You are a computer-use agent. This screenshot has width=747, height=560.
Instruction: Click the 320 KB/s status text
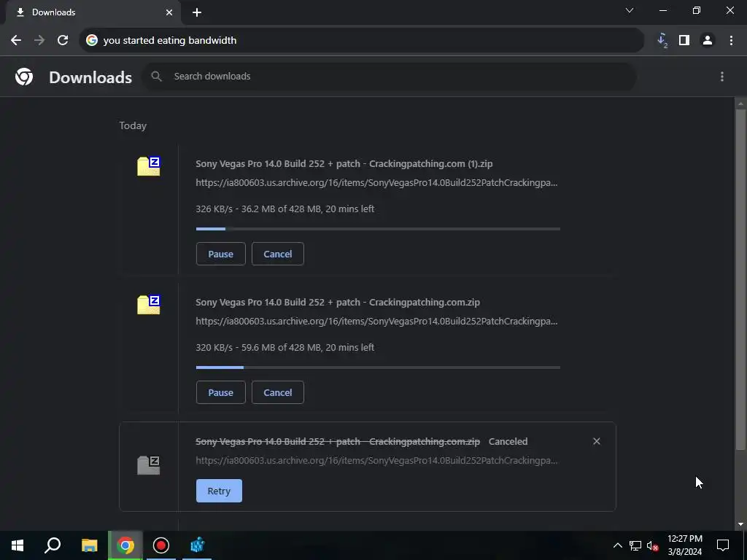tap(285, 348)
